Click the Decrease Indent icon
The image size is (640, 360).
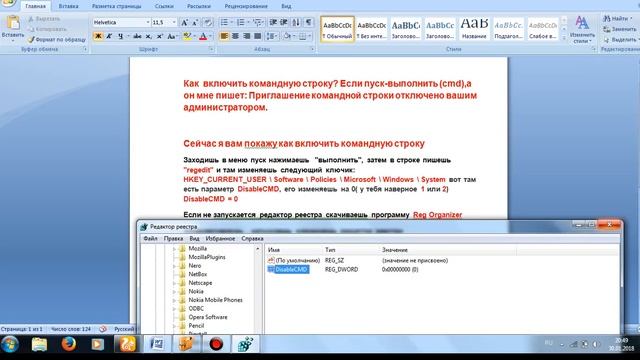(273, 22)
